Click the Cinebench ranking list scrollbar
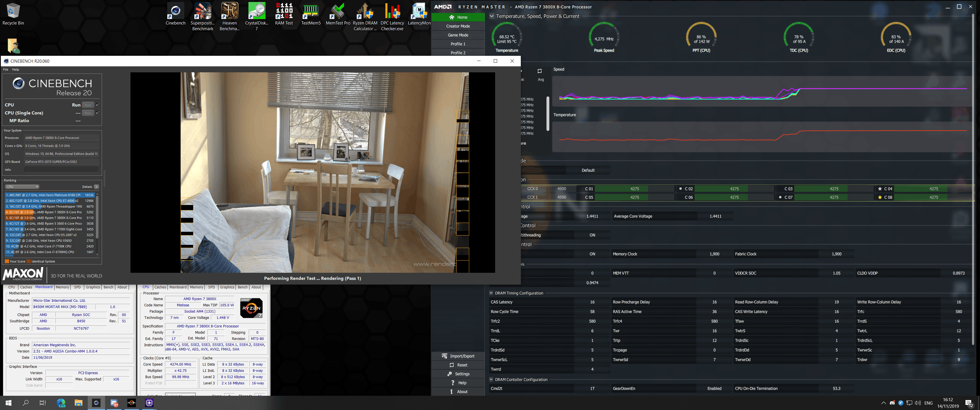Viewport: 980px width, 410px height. [x=97, y=217]
